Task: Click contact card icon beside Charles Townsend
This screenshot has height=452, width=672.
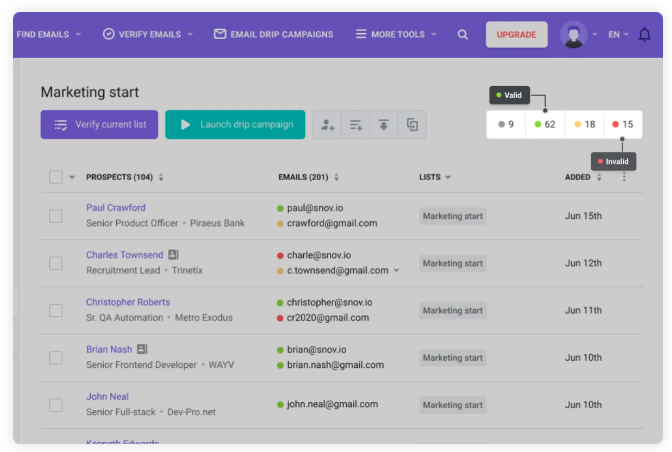Action: pos(173,254)
